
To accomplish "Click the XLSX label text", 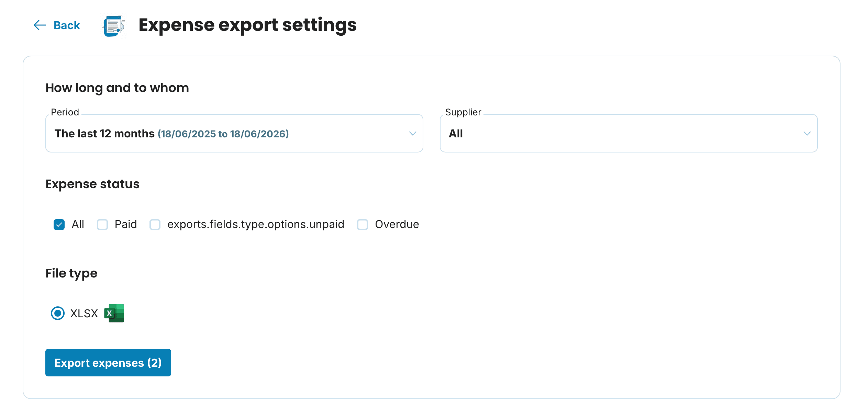I will click(84, 313).
